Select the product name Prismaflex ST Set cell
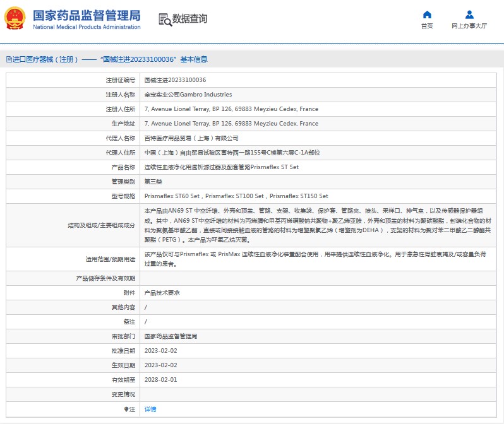 [221, 167]
